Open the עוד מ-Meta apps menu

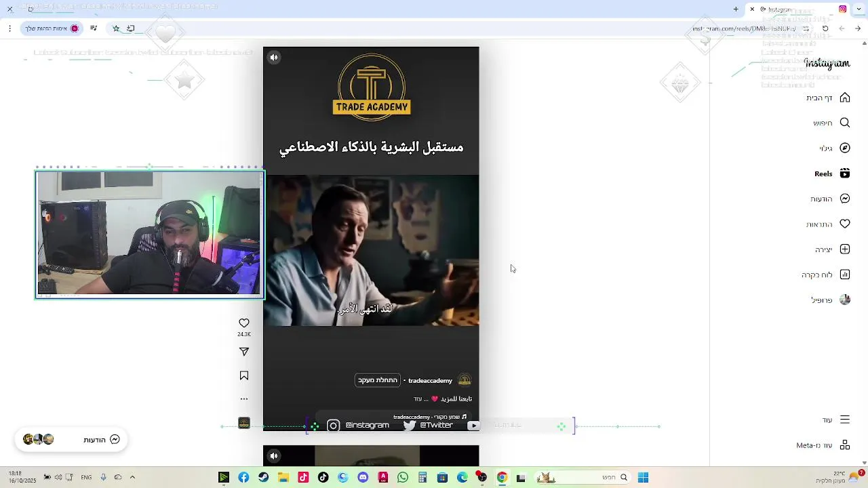click(823, 445)
